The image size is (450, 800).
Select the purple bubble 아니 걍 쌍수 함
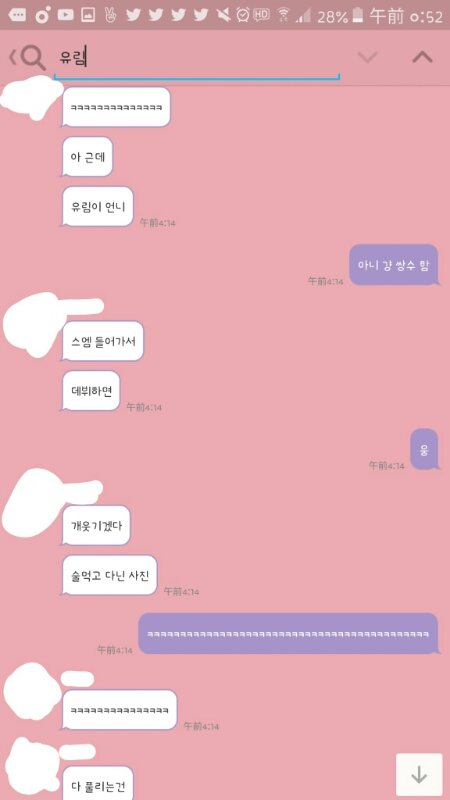[393, 265]
